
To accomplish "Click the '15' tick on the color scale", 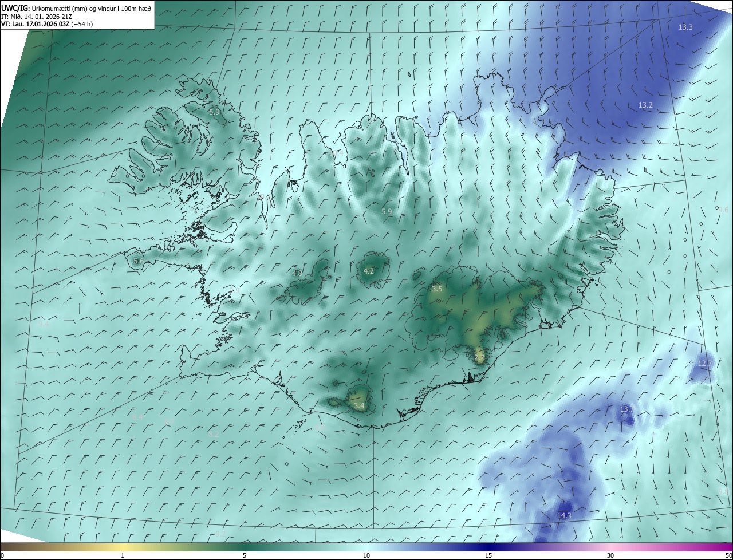I will point(488,555).
